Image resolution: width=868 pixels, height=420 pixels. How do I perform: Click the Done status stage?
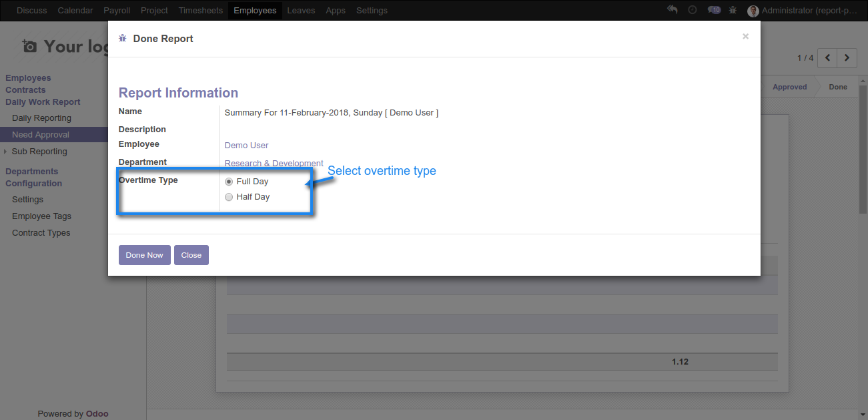pos(837,87)
